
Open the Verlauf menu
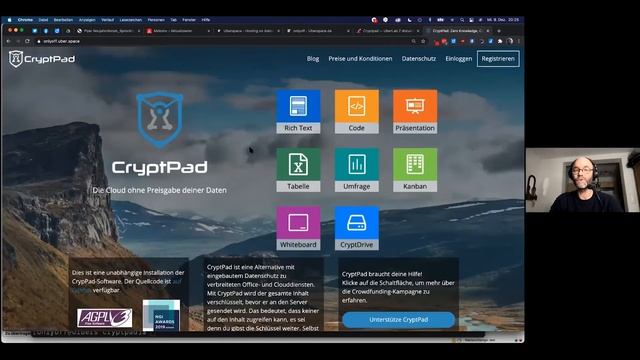pyautogui.click(x=108, y=20)
